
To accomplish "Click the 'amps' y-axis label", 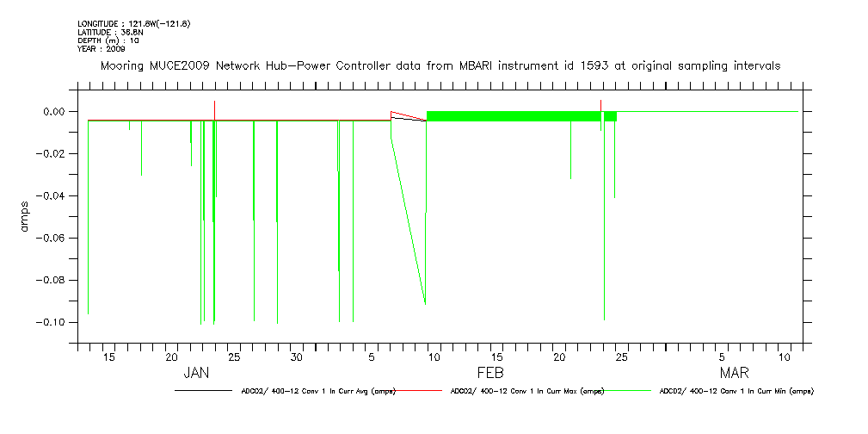I will click(x=26, y=216).
